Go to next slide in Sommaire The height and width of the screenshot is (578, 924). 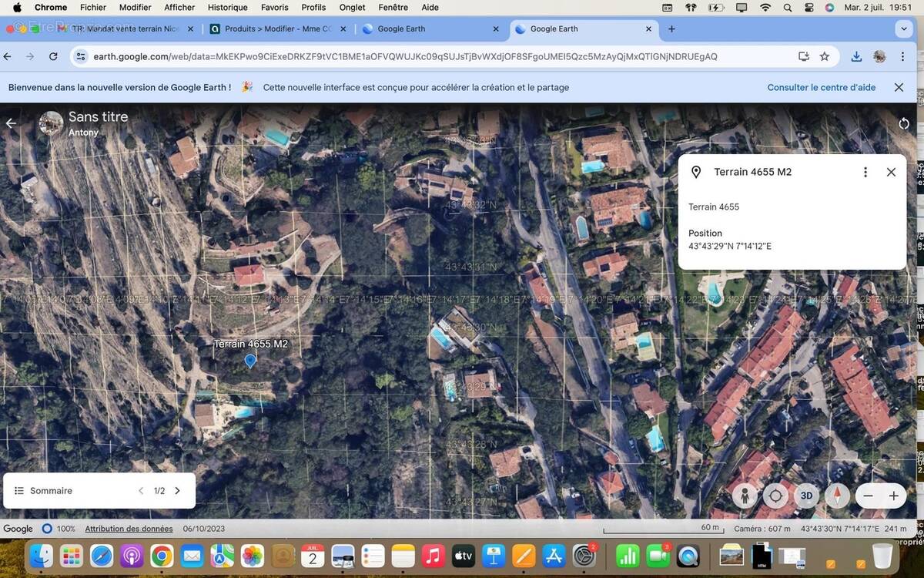pyautogui.click(x=178, y=491)
